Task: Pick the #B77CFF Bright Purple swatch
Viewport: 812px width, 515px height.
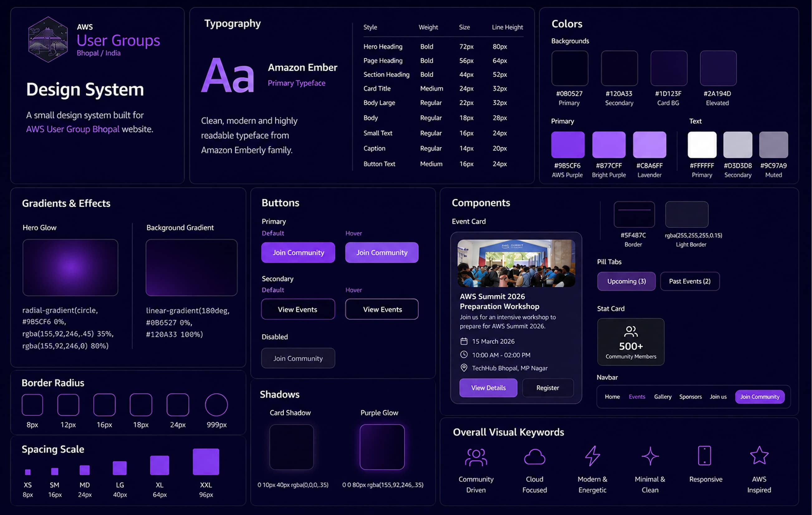Action: pos(609,145)
